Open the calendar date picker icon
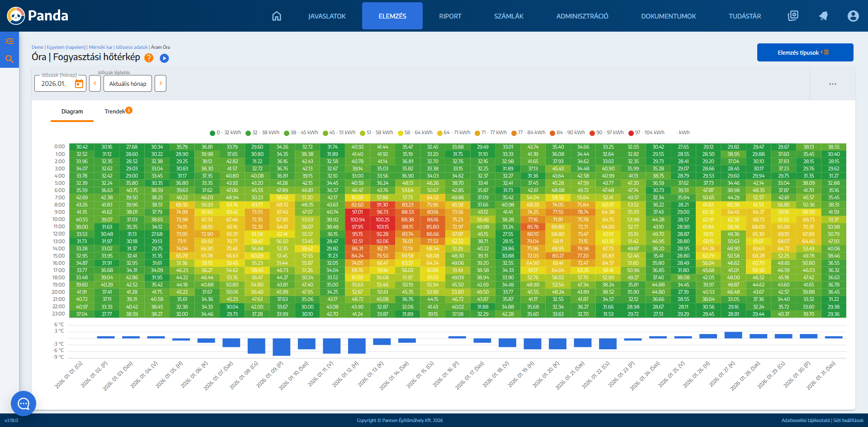The width and height of the screenshot is (868, 427). (x=79, y=84)
